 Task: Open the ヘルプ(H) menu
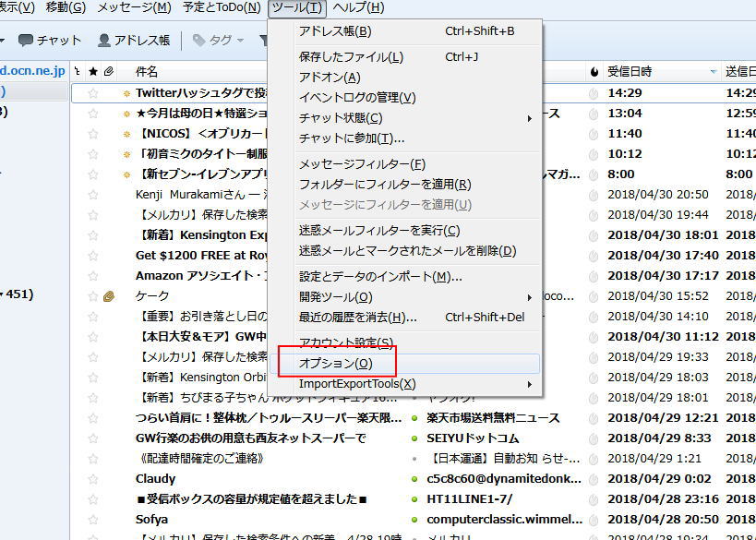tap(358, 7)
